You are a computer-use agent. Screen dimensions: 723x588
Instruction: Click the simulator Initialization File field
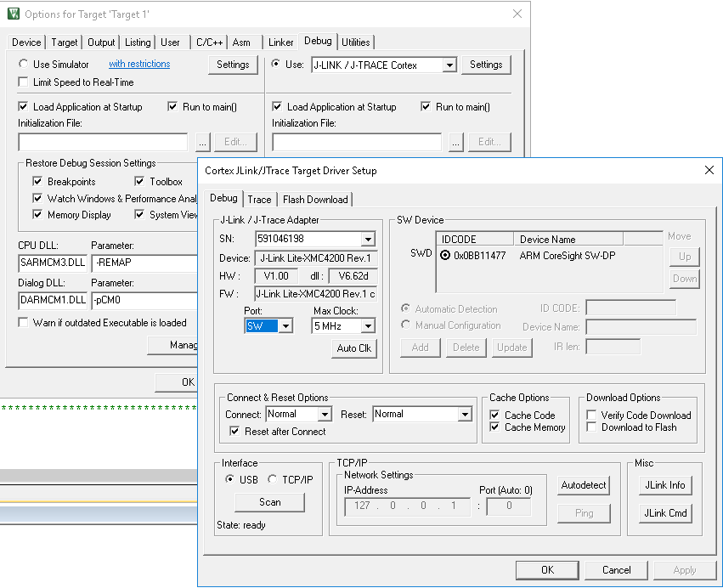[x=103, y=142]
